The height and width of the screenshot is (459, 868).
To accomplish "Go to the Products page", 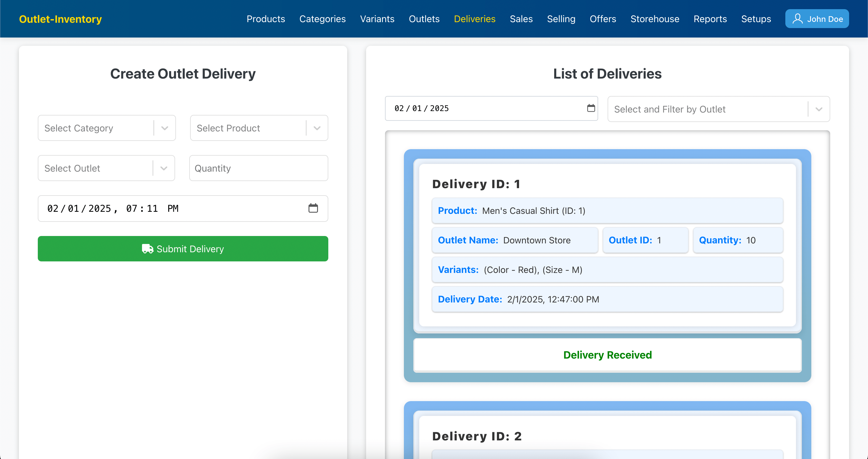I will coord(265,19).
